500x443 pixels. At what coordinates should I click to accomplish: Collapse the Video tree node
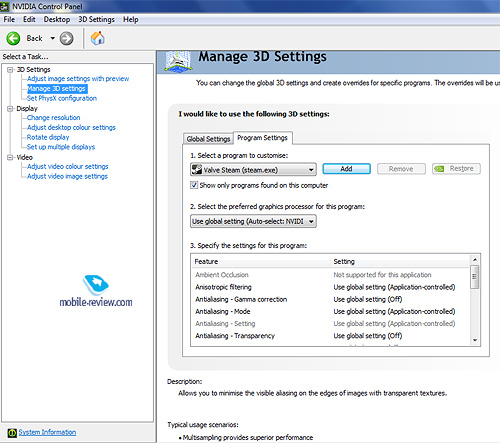point(10,157)
